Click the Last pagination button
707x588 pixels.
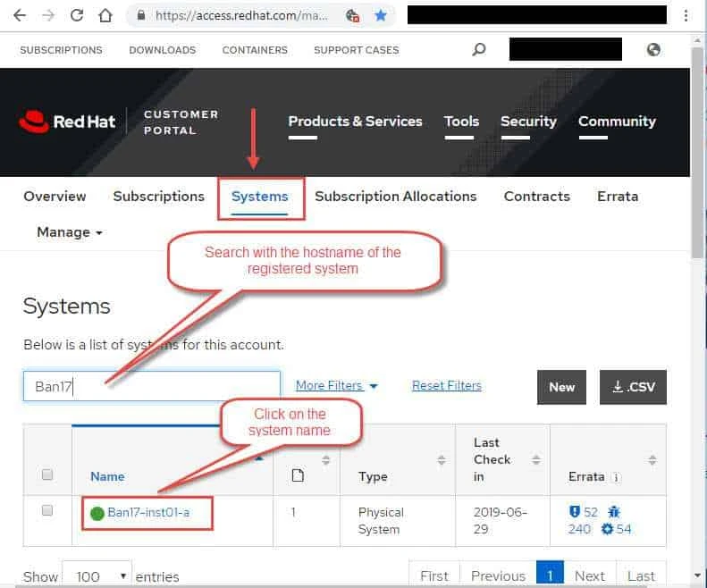tap(641, 575)
